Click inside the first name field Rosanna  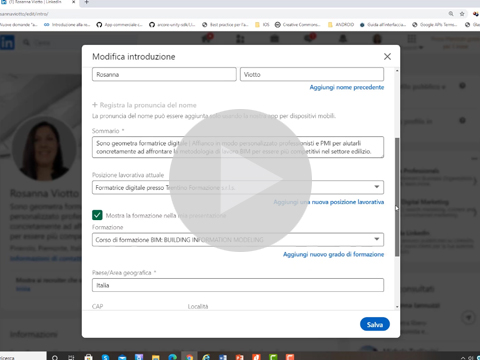coord(164,74)
